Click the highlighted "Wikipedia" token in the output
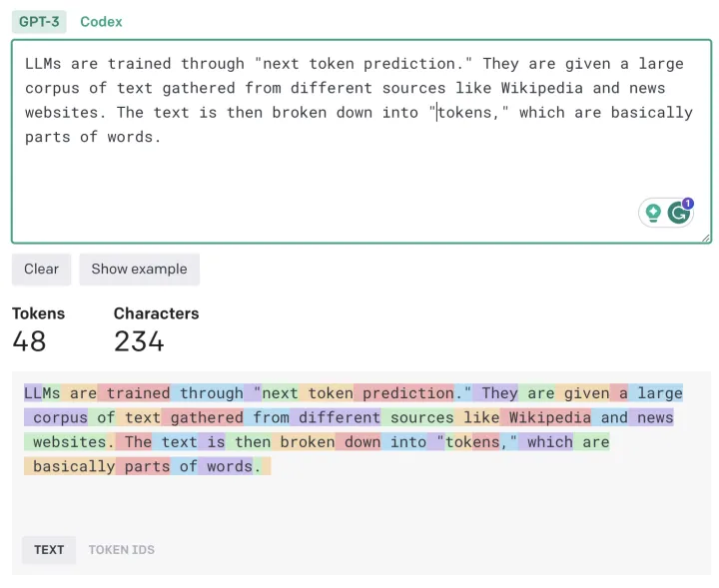 (x=549, y=417)
